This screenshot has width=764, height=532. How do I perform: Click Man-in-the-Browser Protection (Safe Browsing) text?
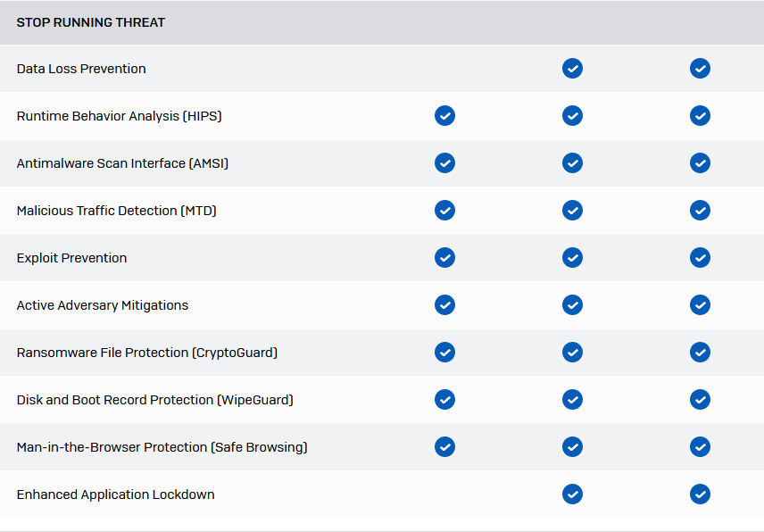(x=162, y=446)
